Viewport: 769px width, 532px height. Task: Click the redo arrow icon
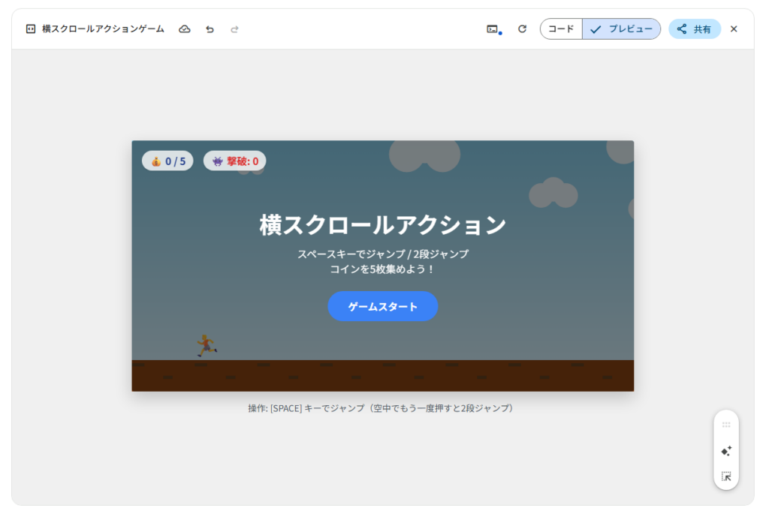[x=234, y=29]
